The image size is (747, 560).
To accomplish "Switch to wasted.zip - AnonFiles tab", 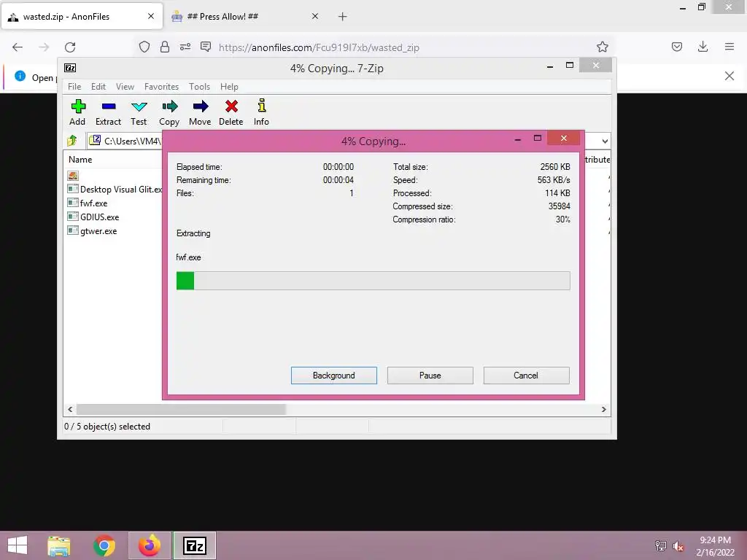I will [x=82, y=17].
